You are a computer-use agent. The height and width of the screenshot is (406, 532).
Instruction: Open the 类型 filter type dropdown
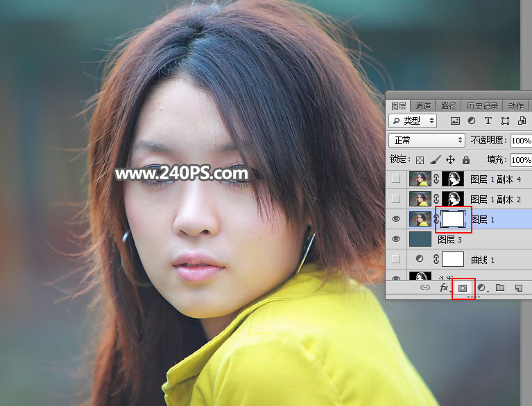pyautogui.click(x=413, y=121)
